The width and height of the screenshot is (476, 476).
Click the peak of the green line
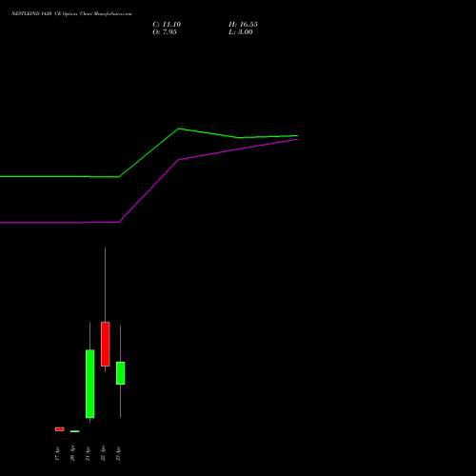[179, 129]
